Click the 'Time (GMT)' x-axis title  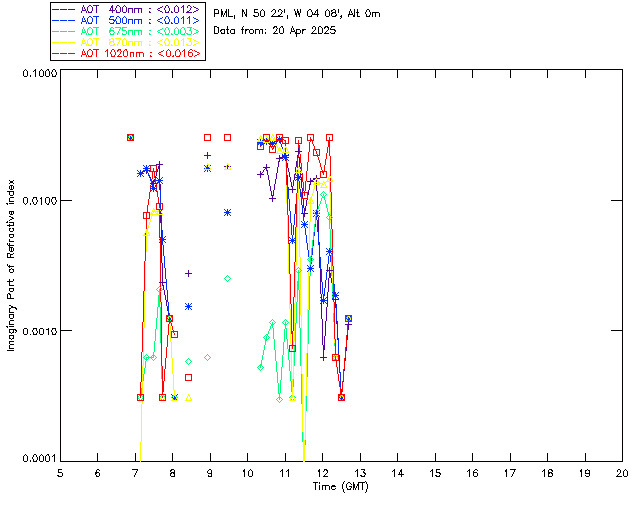(x=340, y=486)
